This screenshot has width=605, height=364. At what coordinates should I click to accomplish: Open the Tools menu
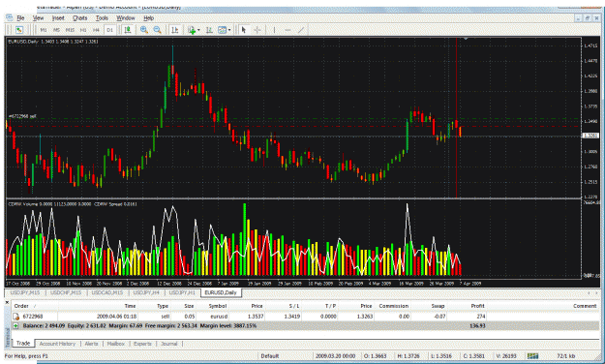click(x=102, y=17)
